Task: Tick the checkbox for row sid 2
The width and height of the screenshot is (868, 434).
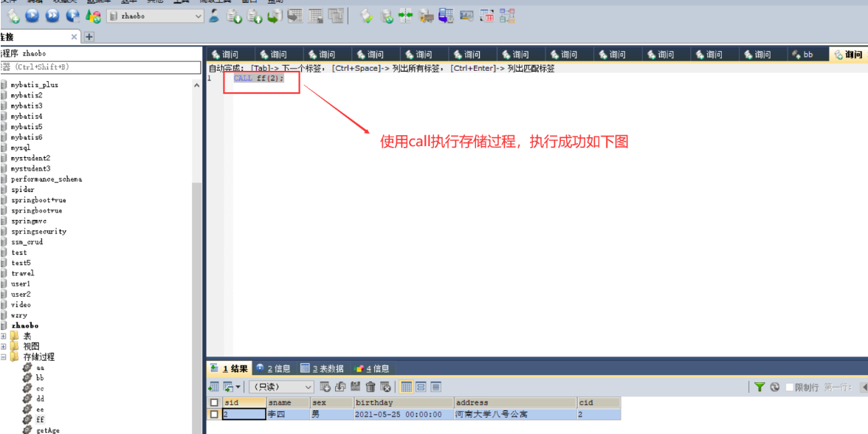Action: [x=214, y=413]
